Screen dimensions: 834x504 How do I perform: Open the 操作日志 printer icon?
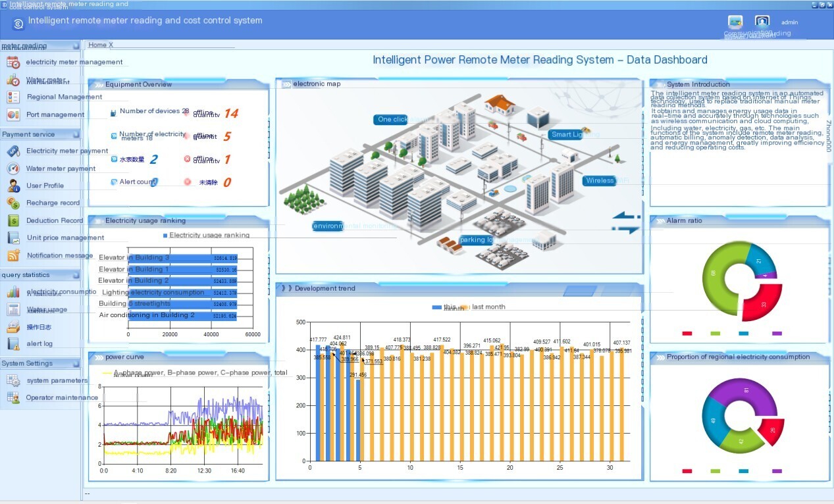(13, 327)
